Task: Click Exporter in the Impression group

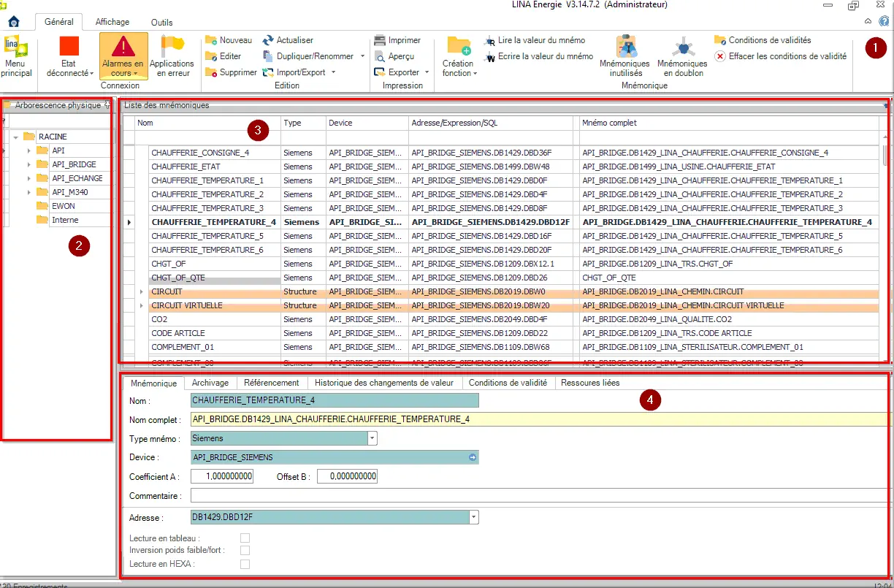Action: click(x=397, y=72)
